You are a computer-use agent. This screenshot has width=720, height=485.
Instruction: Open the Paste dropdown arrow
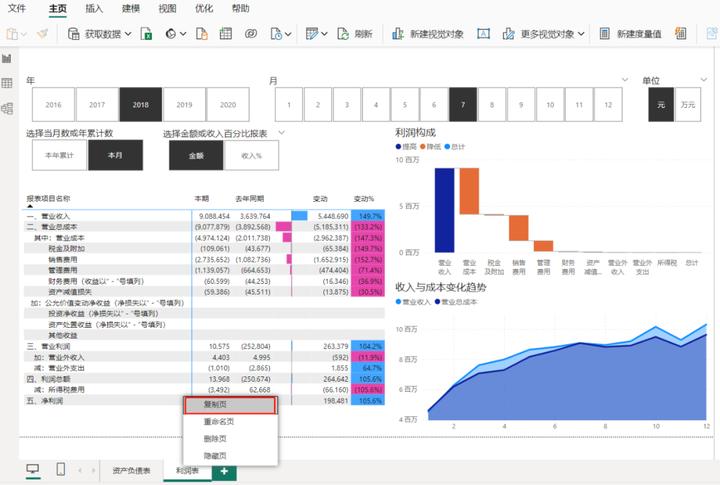24,34
